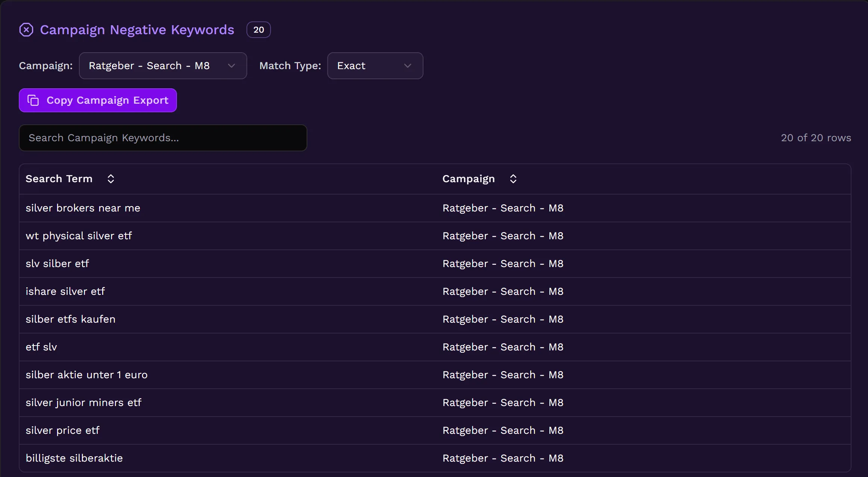
Task: Click the "silber etfs kaufen" entry
Action: click(x=70, y=319)
